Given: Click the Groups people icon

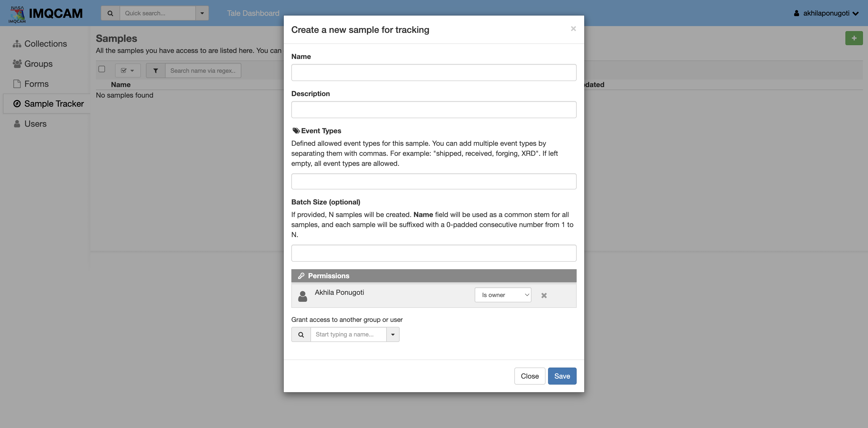Looking at the screenshot, I should click(x=17, y=63).
